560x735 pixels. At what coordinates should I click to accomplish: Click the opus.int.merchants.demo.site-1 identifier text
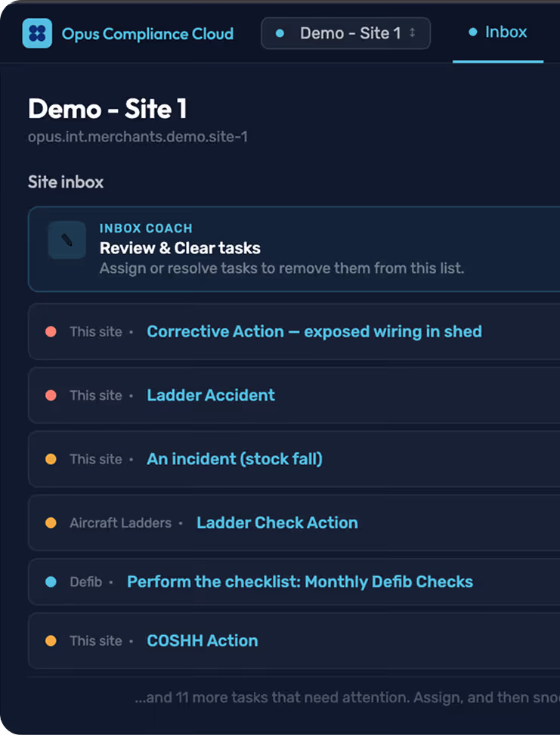tap(138, 138)
